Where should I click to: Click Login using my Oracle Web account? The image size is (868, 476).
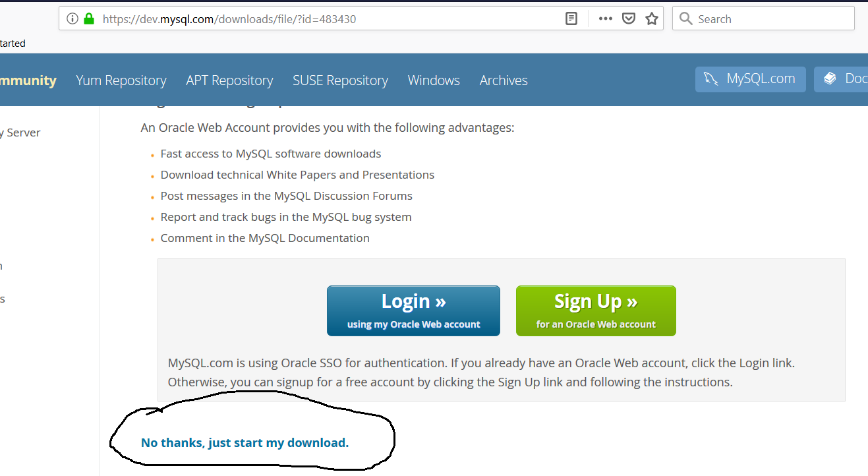click(x=413, y=311)
